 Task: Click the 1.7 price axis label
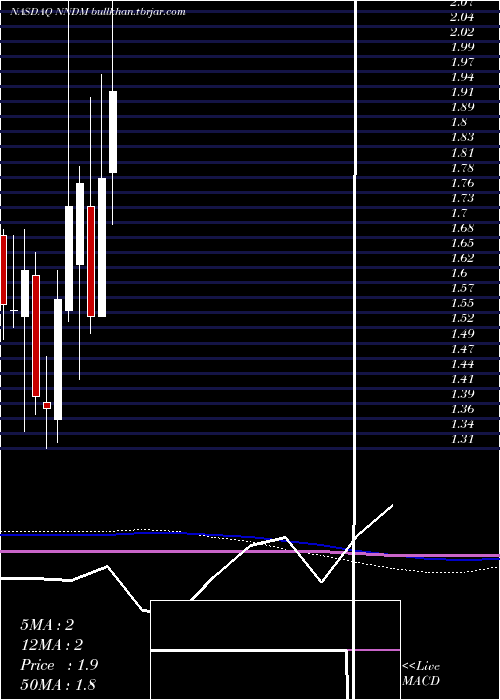click(x=459, y=213)
